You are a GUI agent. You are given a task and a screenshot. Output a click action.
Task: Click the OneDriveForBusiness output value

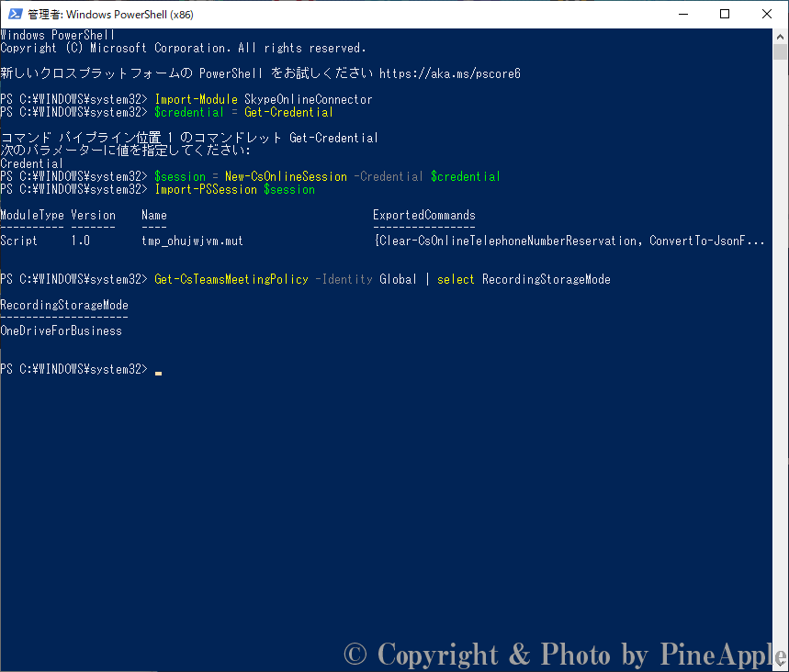coord(61,330)
